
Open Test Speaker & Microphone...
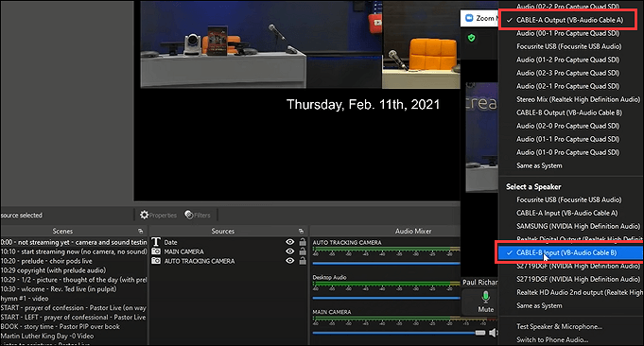(x=559, y=327)
